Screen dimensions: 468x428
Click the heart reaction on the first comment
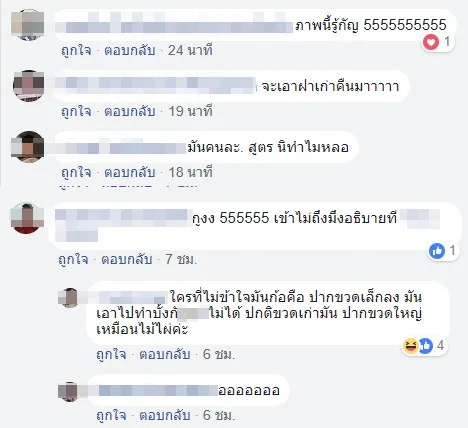(431, 42)
